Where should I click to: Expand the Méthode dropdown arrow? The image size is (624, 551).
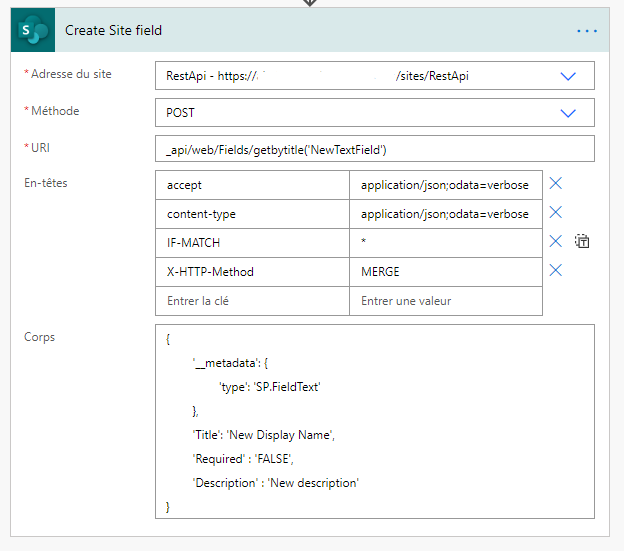click(x=568, y=113)
